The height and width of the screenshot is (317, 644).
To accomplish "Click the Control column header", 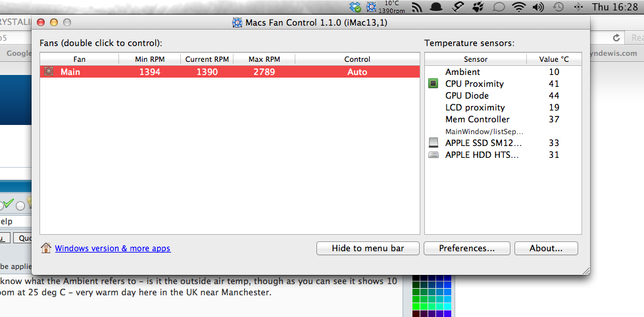I will point(357,59).
